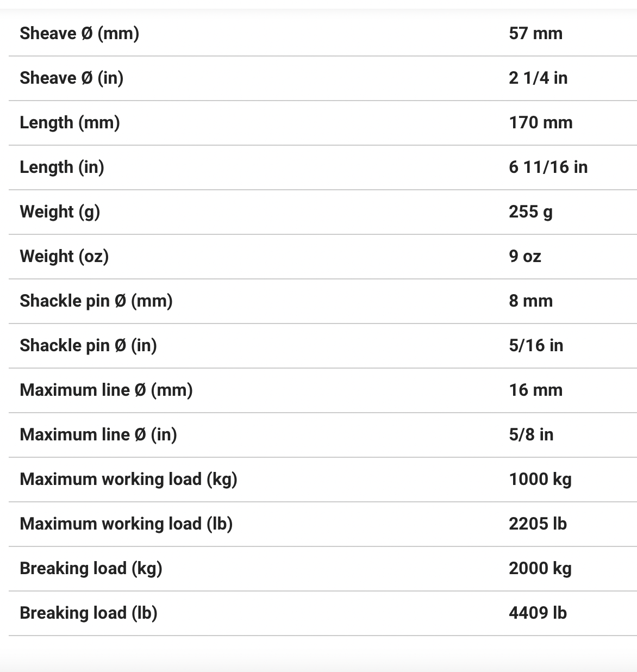
Task: Click the 'Weight (g)' row label
Action: click(x=60, y=212)
